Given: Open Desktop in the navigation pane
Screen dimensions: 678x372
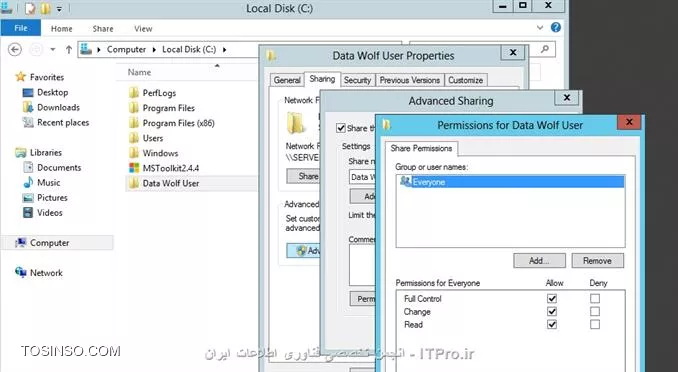Looking at the screenshot, I should (51, 92).
